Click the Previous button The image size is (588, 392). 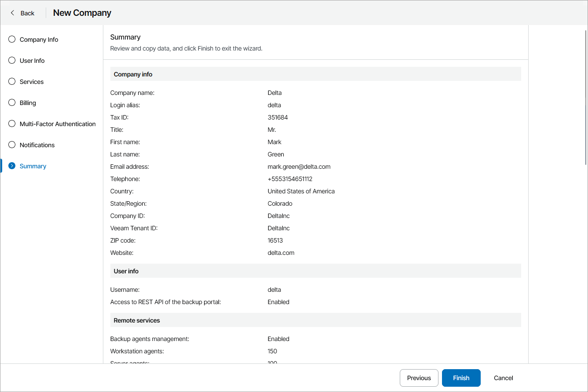[419, 378]
